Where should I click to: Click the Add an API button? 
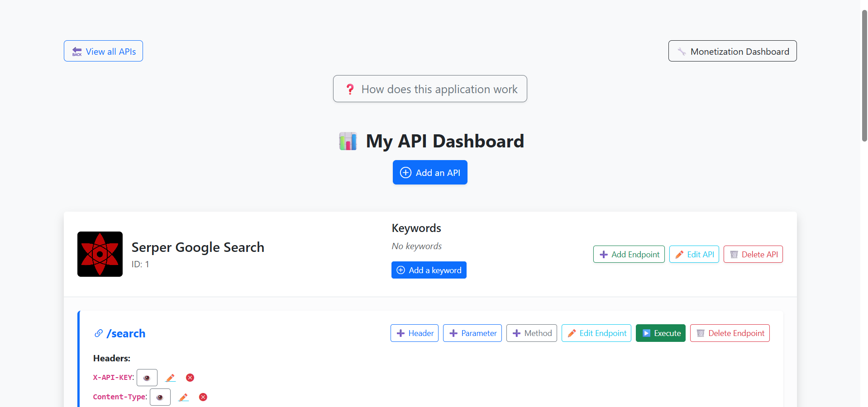(x=430, y=172)
